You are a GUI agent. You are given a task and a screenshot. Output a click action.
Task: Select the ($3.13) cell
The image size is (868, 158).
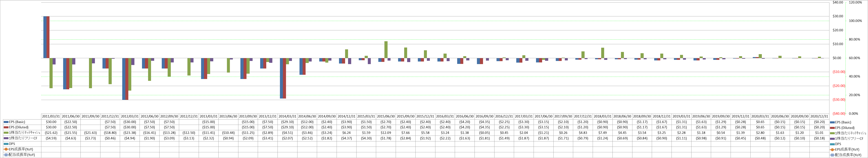click(189, 138)
